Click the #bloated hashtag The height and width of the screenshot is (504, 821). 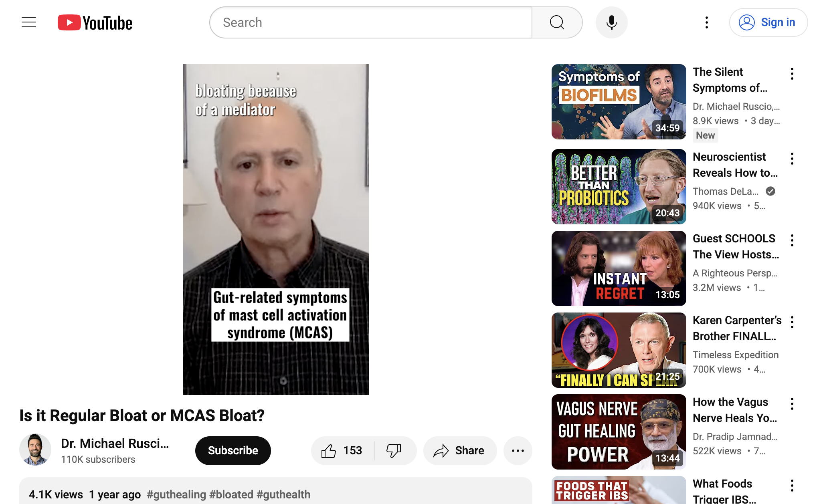[x=231, y=494]
